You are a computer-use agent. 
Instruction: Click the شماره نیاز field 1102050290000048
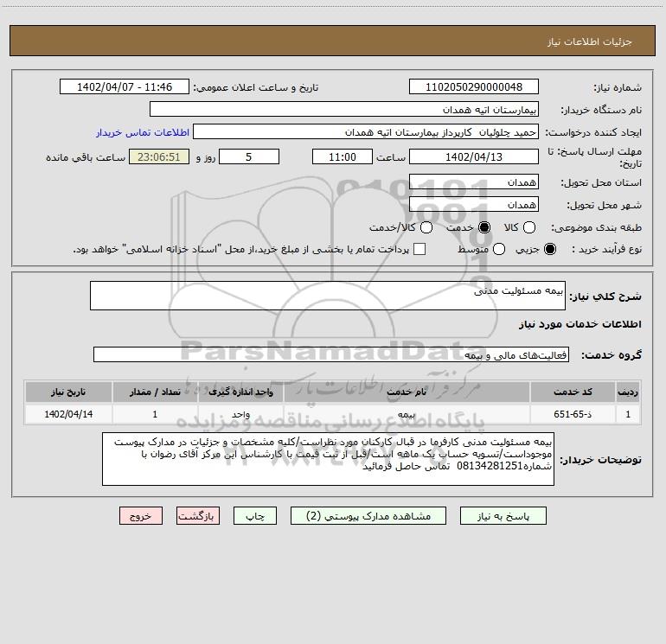474,87
